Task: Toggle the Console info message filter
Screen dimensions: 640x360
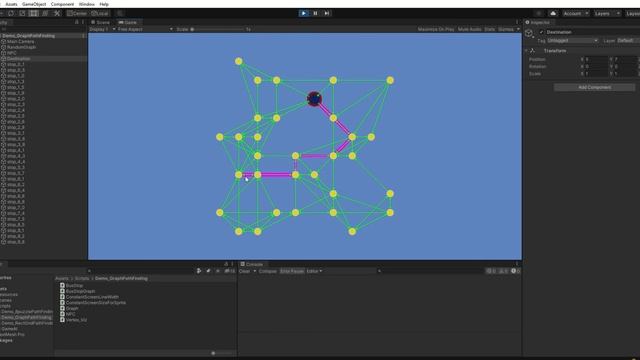Action: point(516,271)
